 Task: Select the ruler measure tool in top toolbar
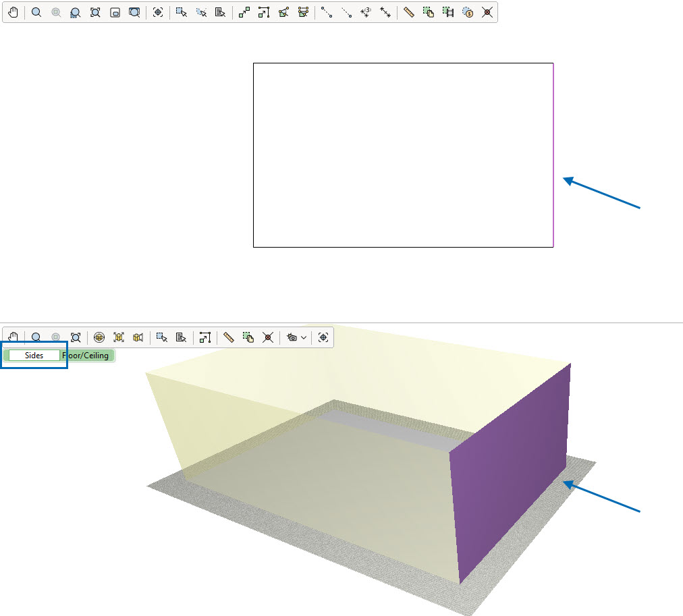point(408,12)
